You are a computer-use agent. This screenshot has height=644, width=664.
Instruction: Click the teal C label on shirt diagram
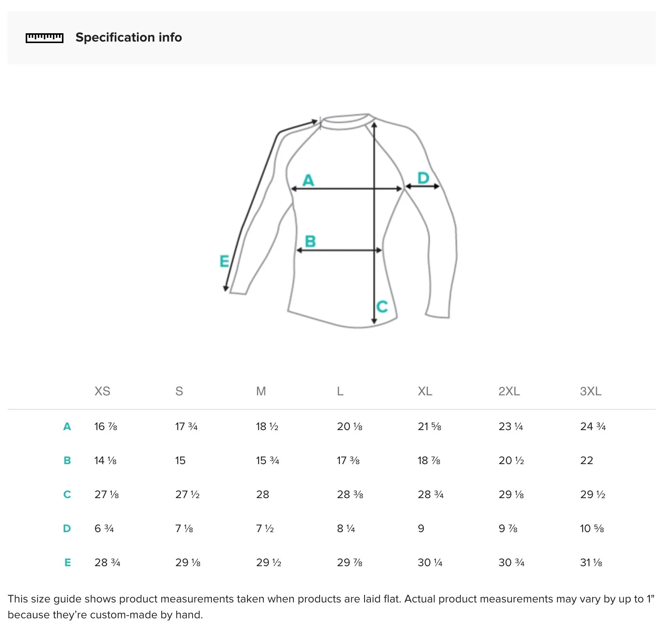point(382,307)
